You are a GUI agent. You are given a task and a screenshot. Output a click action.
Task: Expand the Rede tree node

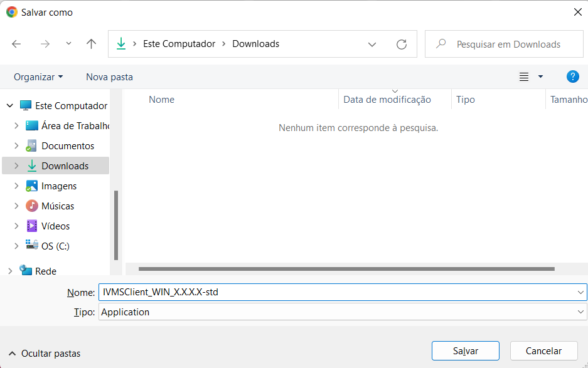tap(10, 271)
